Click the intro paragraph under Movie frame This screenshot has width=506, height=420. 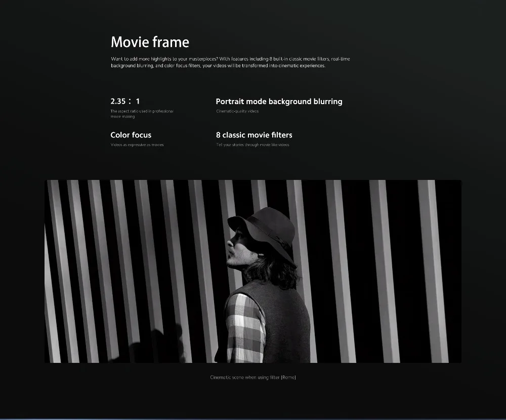(x=230, y=62)
